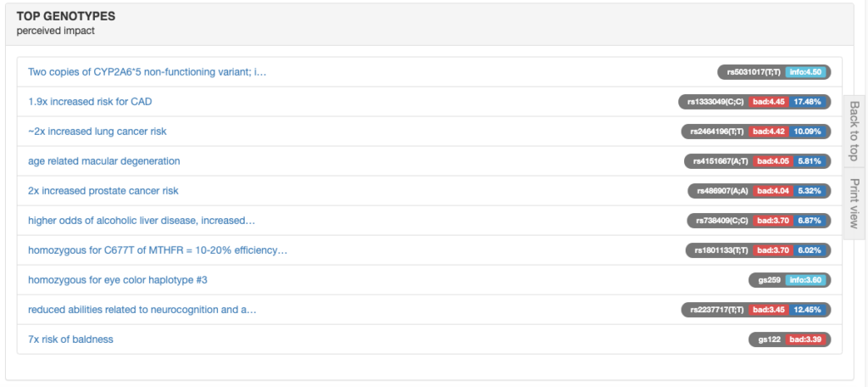Open homozygous for C677T of MTHFR link
This screenshot has width=868, height=387.
tap(158, 250)
